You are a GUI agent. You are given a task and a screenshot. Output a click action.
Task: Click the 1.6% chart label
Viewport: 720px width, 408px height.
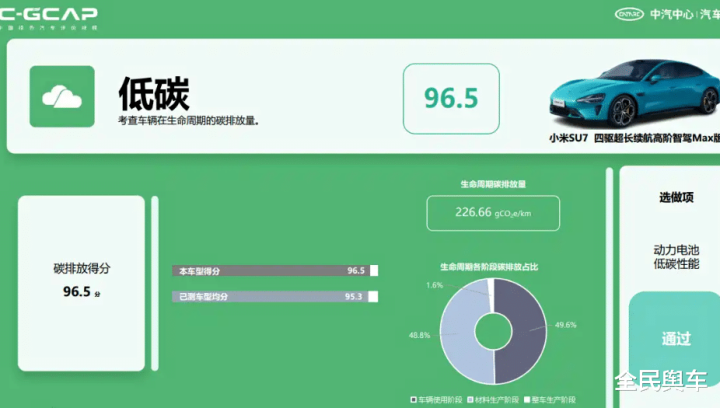[x=434, y=285]
